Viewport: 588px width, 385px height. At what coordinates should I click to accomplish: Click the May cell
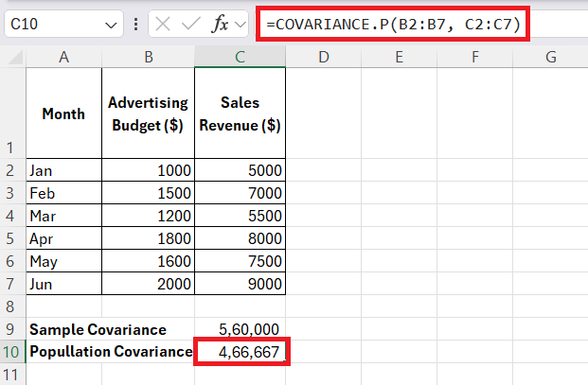coord(63,261)
